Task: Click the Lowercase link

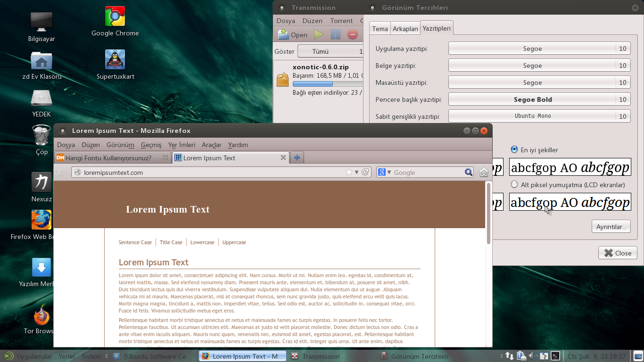Action: click(202, 242)
